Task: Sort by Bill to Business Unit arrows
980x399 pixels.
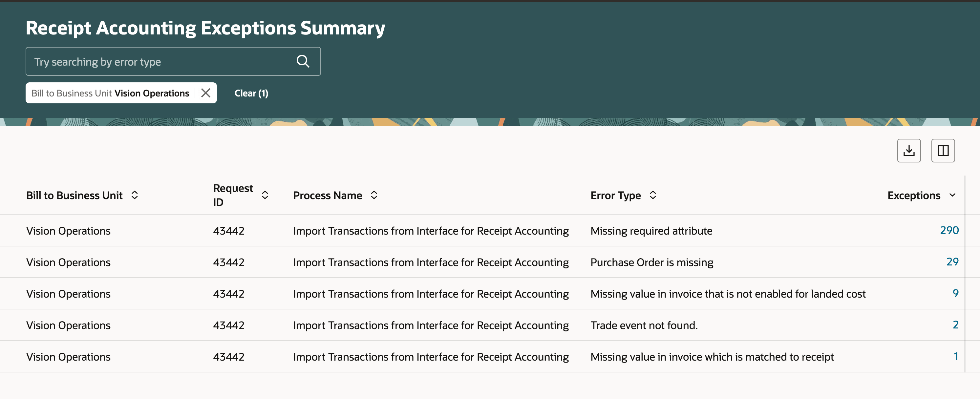Action: coord(134,195)
